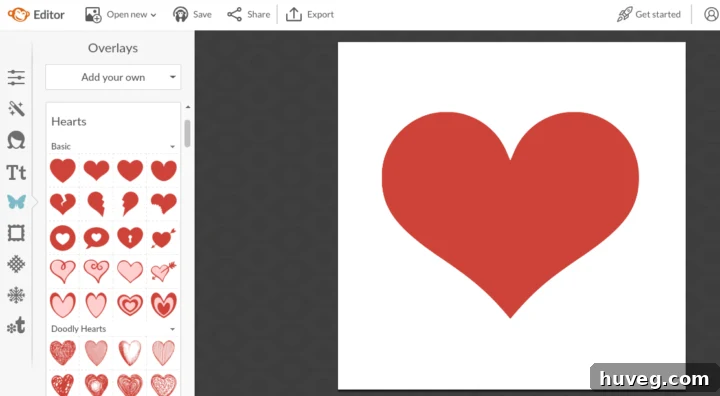Add the pink outlined heart overlay
Screen dimensions: 720x396
pyautogui.click(x=62, y=271)
